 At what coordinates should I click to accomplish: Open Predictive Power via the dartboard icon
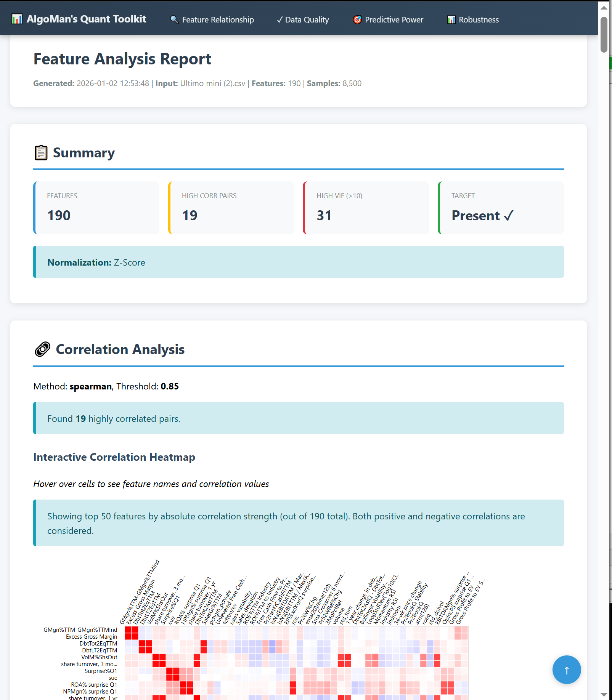(x=357, y=19)
